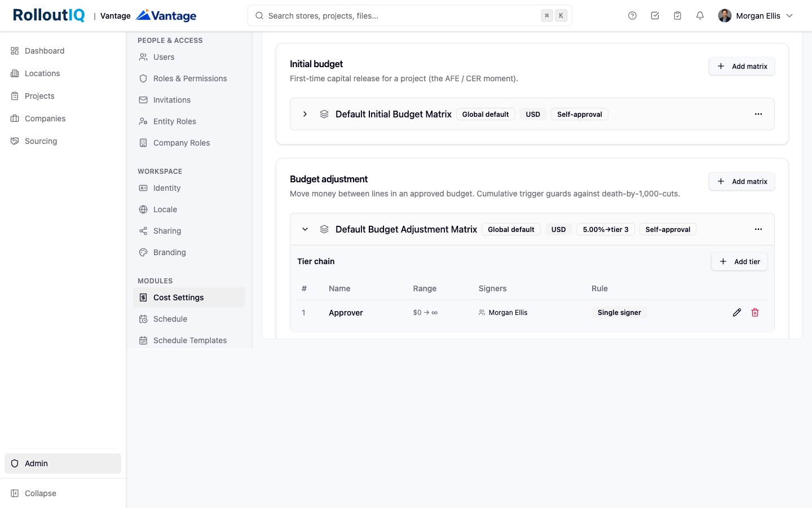Screen dimensions: 812x508
Task: Open Invitations settings
Action: pyautogui.click(x=189, y=100)
